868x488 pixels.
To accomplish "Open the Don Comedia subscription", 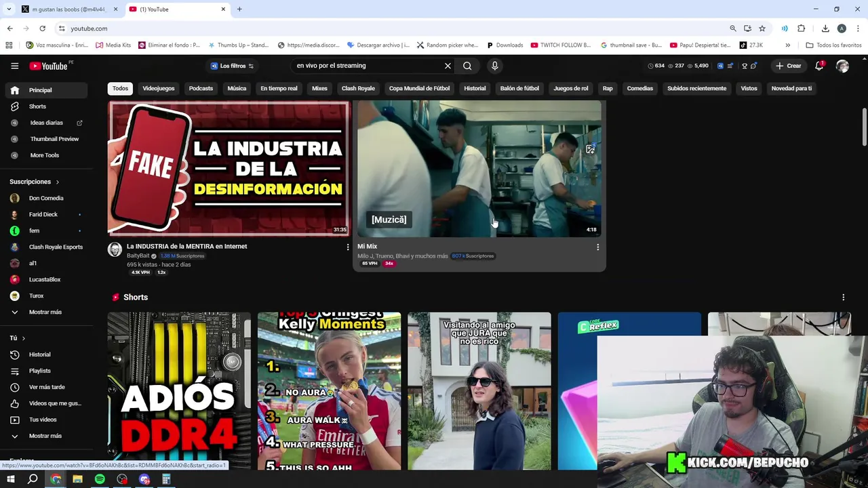I will [46, 198].
